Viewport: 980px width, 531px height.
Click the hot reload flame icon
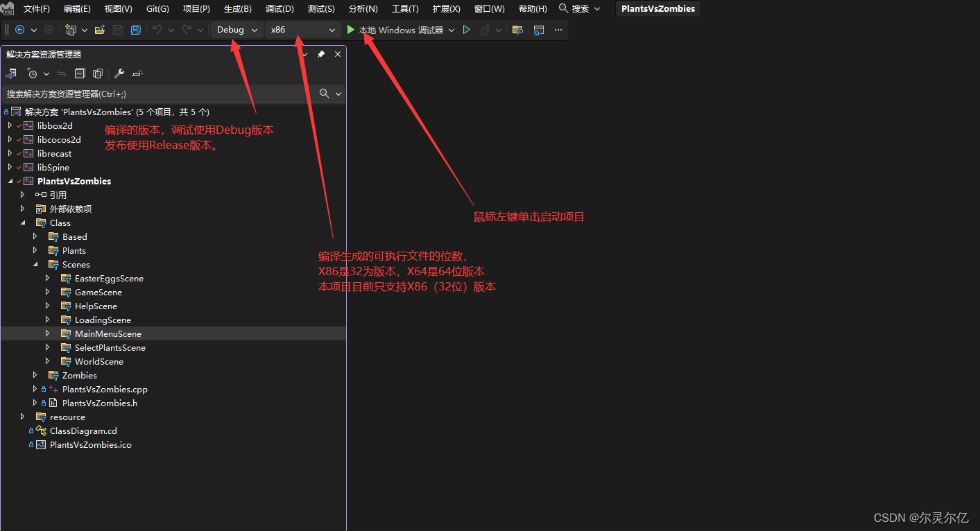click(x=485, y=30)
